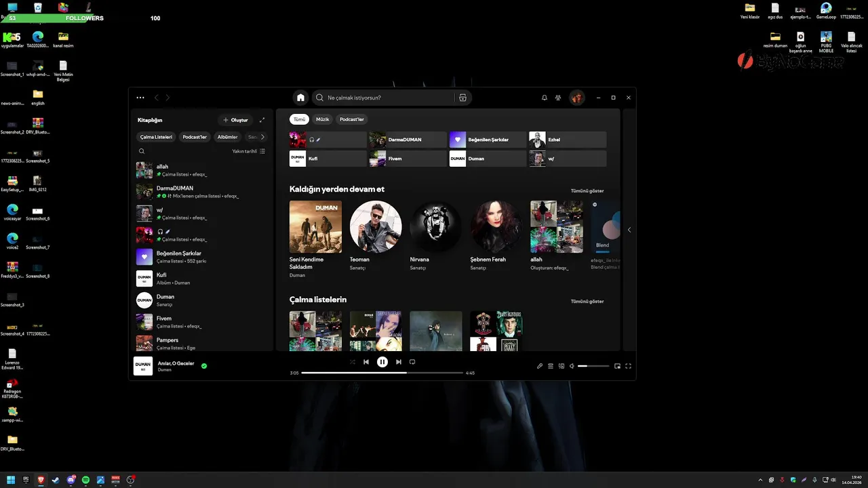Open Anılar, O Geceler track title
The height and width of the screenshot is (488, 868).
pos(176,363)
